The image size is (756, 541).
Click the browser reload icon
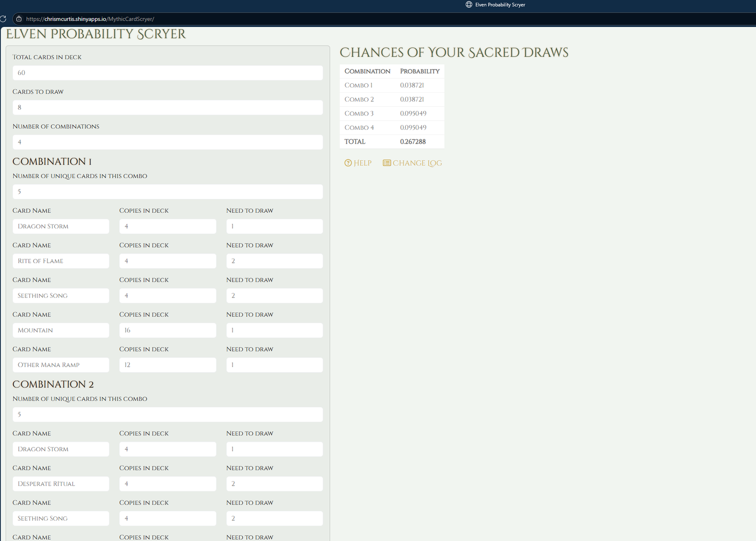pyautogui.click(x=3, y=19)
